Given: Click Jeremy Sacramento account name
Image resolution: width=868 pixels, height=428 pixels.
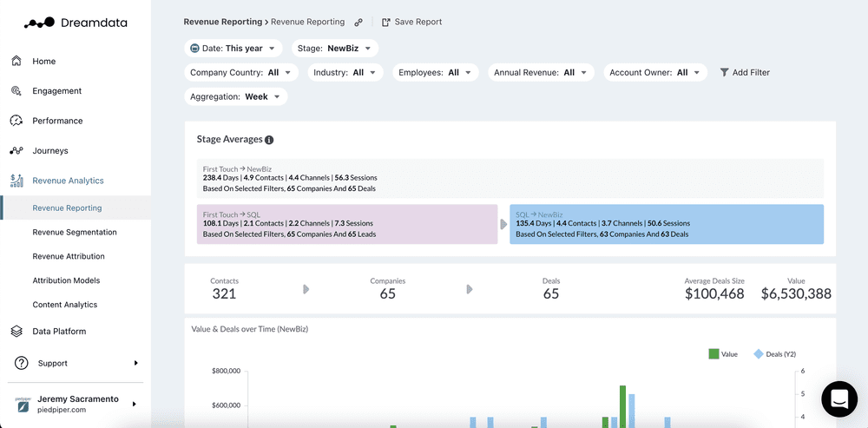Looking at the screenshot, I should tap(78, 398).
